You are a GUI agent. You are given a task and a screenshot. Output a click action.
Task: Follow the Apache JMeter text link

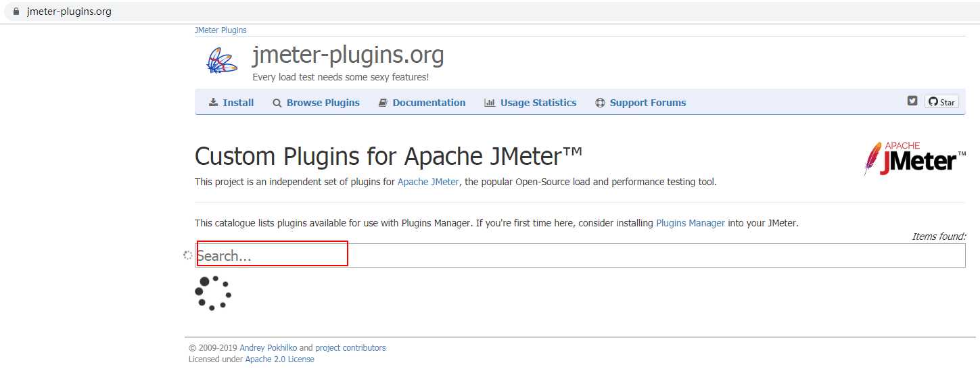coord(428,182)
